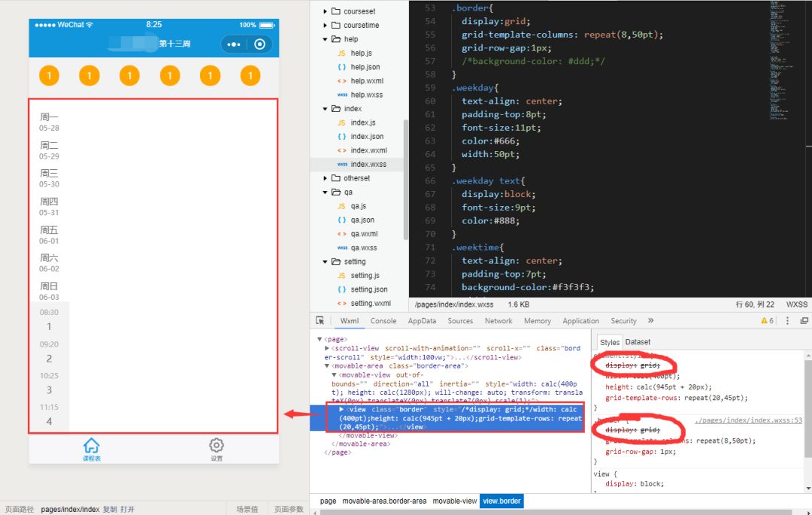This screenshot has height=515, width=812.
Task: Open the 课程表 home tab icon
Action: (x=92, y=446)
